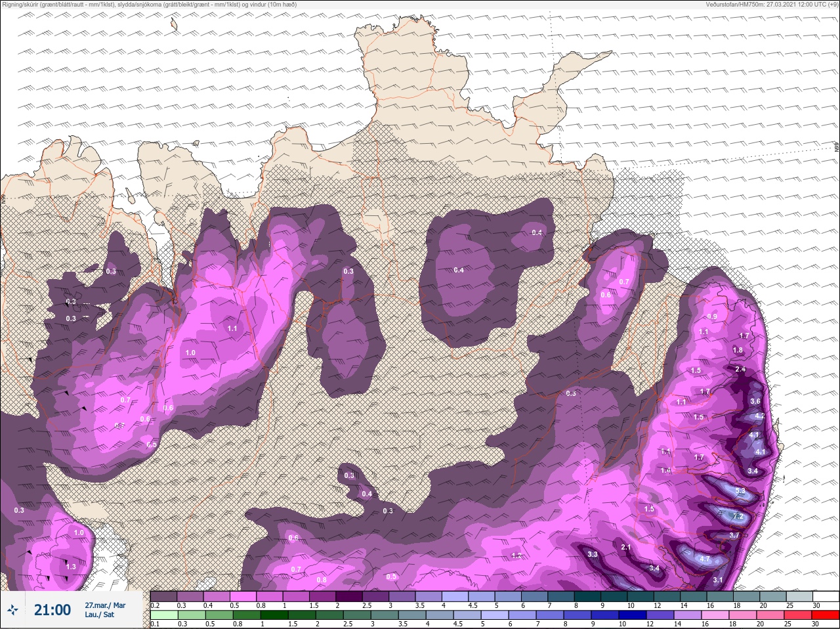Click the 1.3 precipitation value on the map

[72, 567]
